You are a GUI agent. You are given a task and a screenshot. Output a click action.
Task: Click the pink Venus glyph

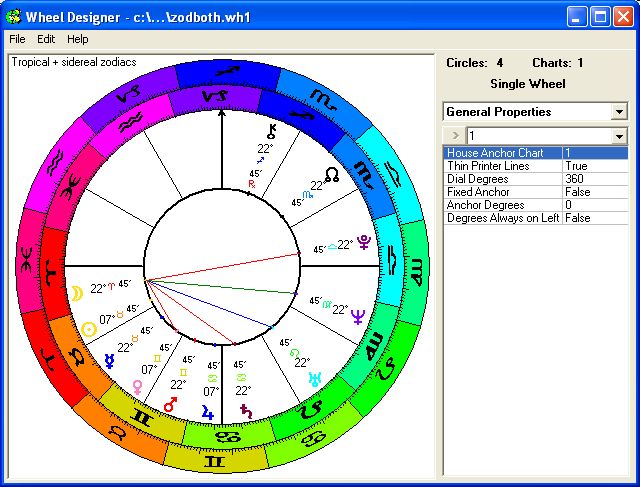[137, 386]
